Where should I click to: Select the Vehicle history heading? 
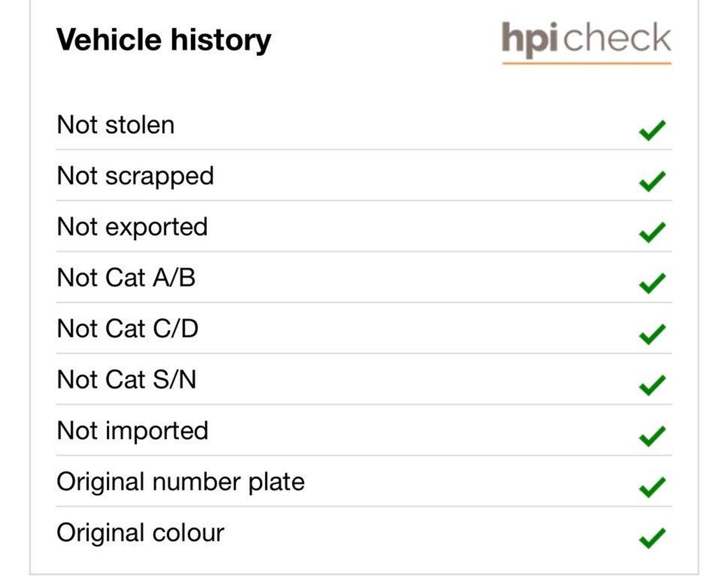click(x=164, y=40)
